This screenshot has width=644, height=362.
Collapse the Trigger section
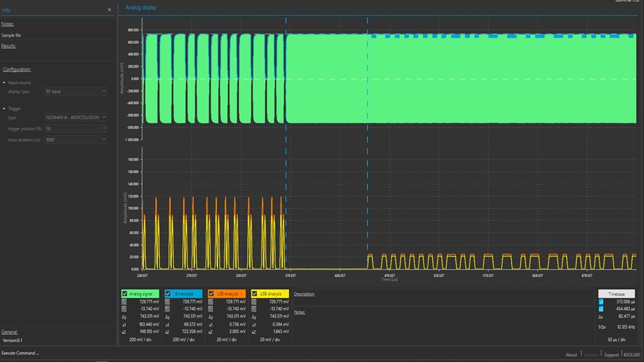(x=4, y=108)
